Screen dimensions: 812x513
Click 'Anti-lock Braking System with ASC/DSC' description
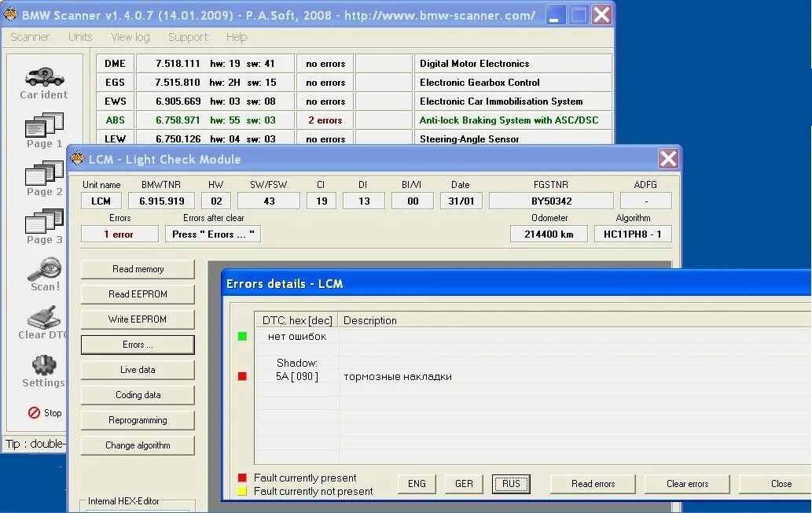click(x=509, y=120)
